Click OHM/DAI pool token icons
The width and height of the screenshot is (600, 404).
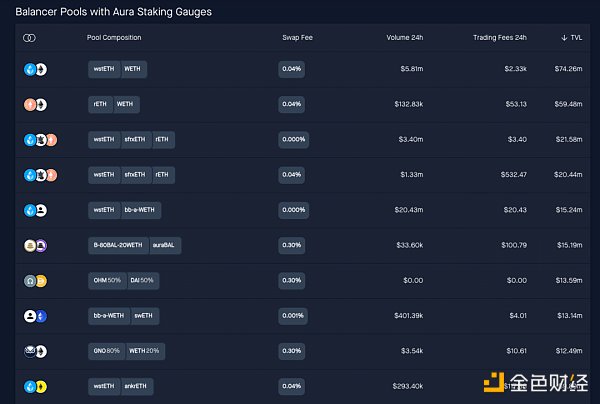pos(35,281)
